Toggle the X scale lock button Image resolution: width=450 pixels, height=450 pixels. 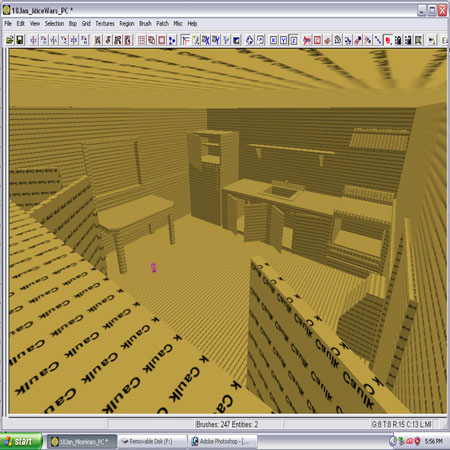[273, 40]
